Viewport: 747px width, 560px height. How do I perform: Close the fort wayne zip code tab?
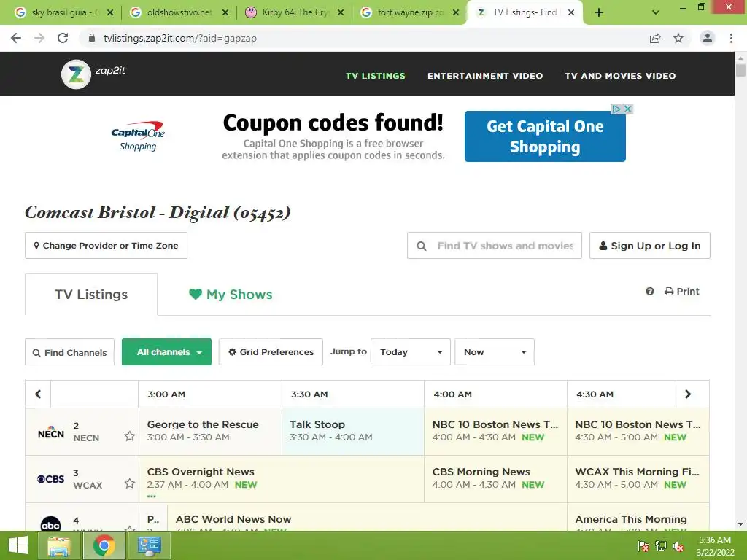pyautogui.click(x=456, y=13)
